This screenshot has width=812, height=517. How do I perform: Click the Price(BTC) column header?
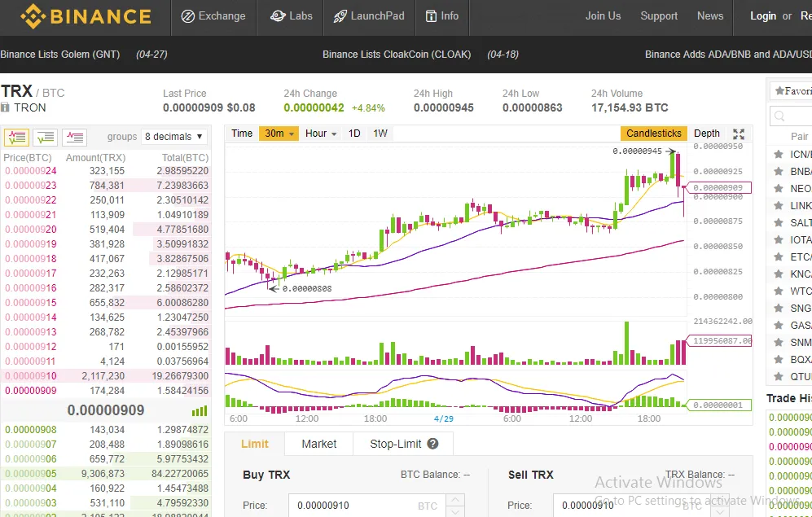click(28, 158)
